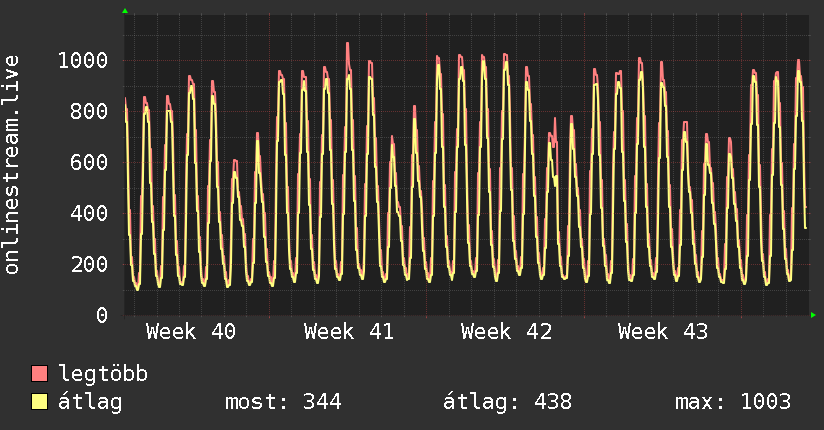This screenshot has height=430, width=824.
Task: Click the pink legtöbb legend swatch
Action: [x=39, y=373]
